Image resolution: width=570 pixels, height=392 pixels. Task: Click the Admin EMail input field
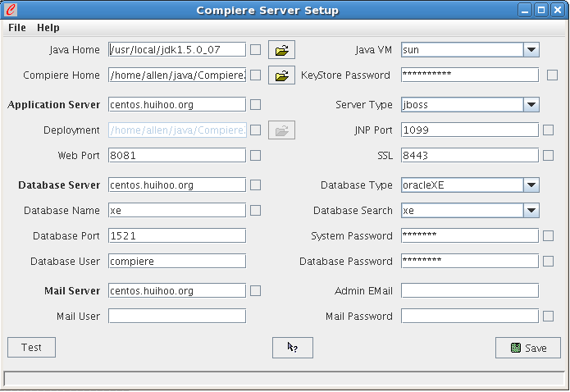[x=469, y=290]
